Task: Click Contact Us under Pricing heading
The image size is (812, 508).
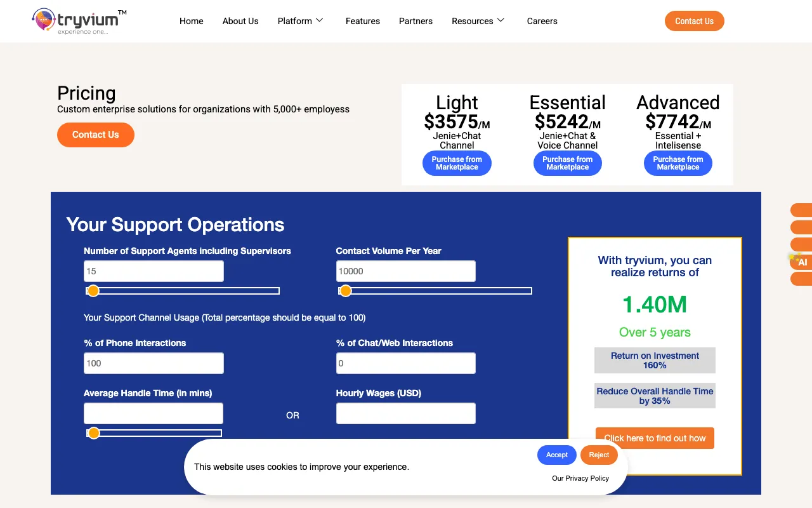Action: point(96,135)
